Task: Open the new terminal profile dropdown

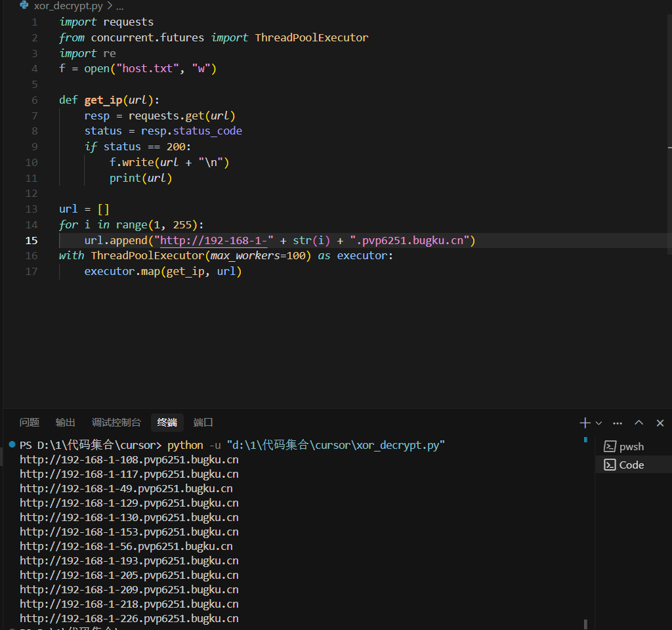Action: click(x=598, y=423)
